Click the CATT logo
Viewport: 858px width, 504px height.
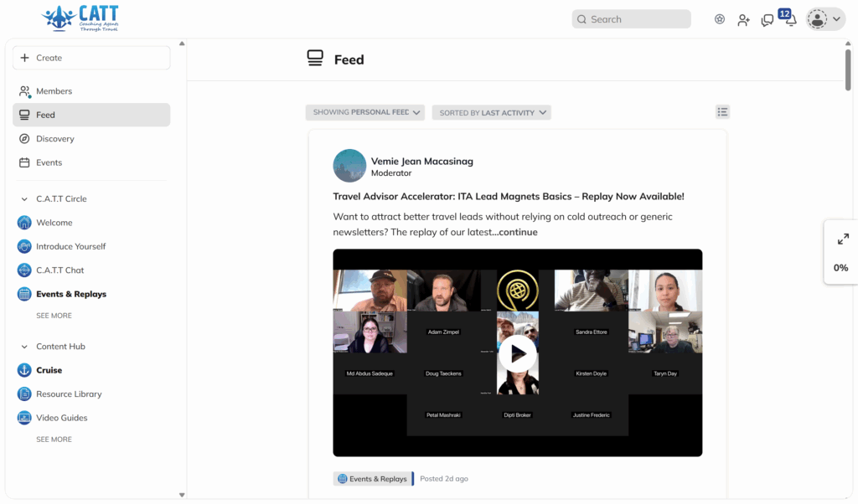pos(80,18)
